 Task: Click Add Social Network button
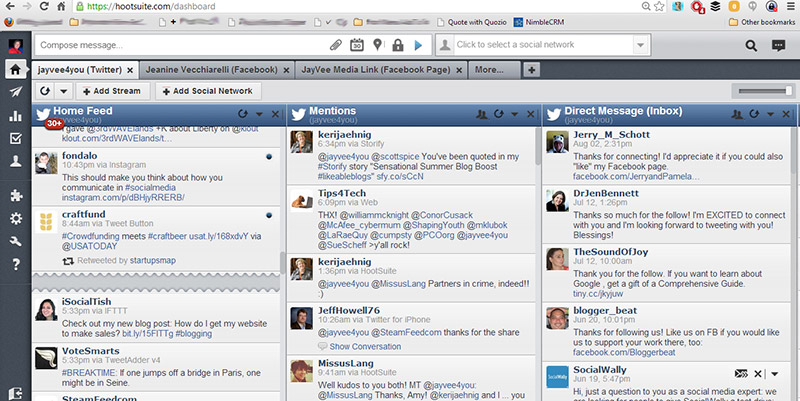coord(208,91)
